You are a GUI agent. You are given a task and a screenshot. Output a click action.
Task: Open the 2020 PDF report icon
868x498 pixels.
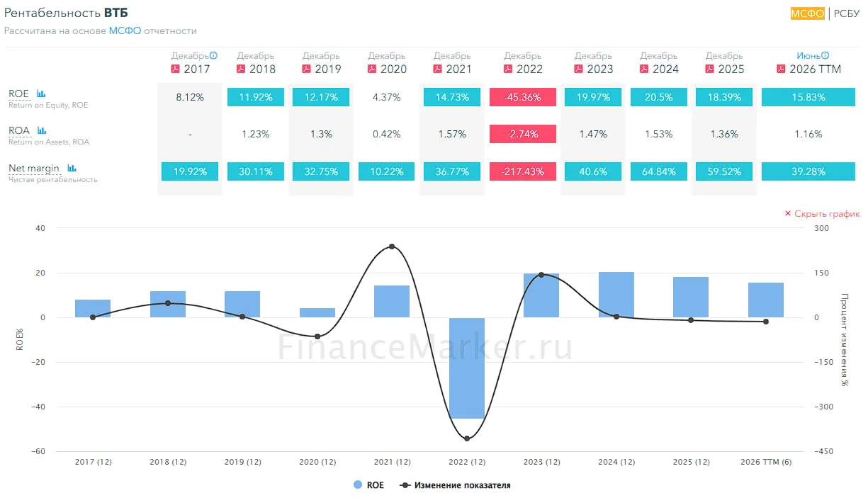372,69
